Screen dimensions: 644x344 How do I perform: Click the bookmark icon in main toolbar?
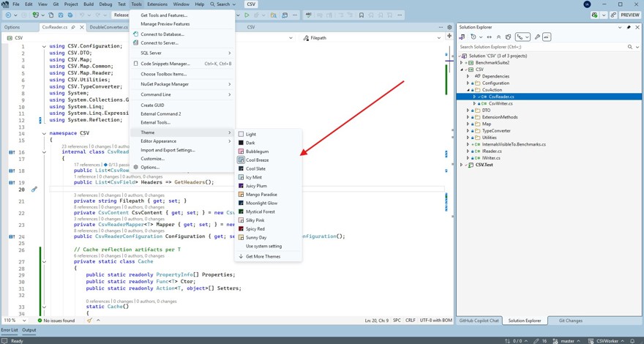pyautogui.click(x=362, y=15)
